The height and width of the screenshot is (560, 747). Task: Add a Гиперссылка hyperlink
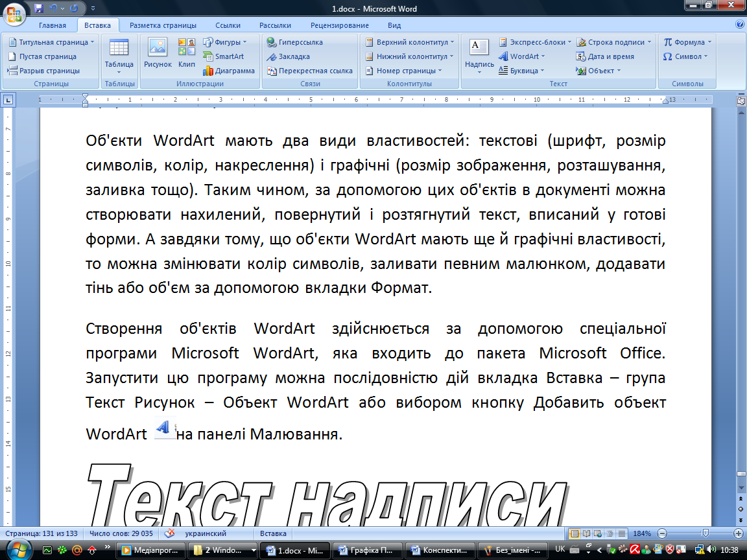click(x=295, y=42)
